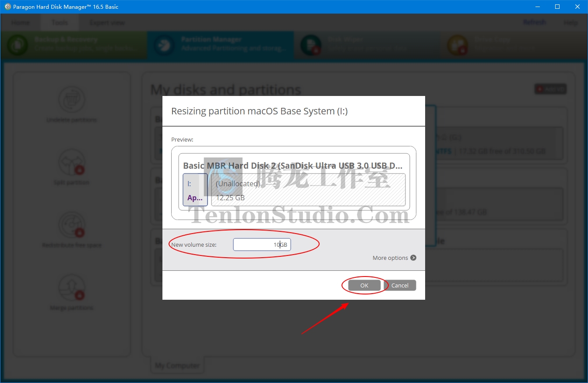Click the Merge partitions icon
The height and width of the screenshot is (383, 588).
click(71, 287)
